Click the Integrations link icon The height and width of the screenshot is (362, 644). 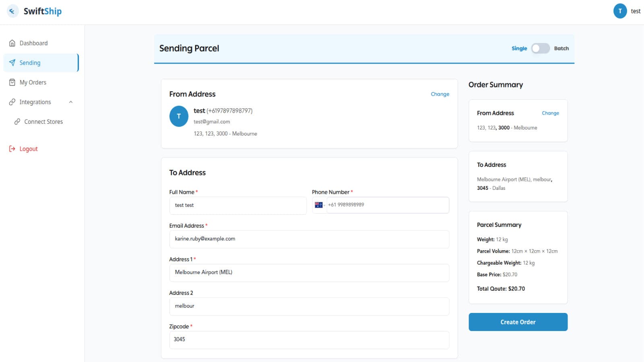12,102
